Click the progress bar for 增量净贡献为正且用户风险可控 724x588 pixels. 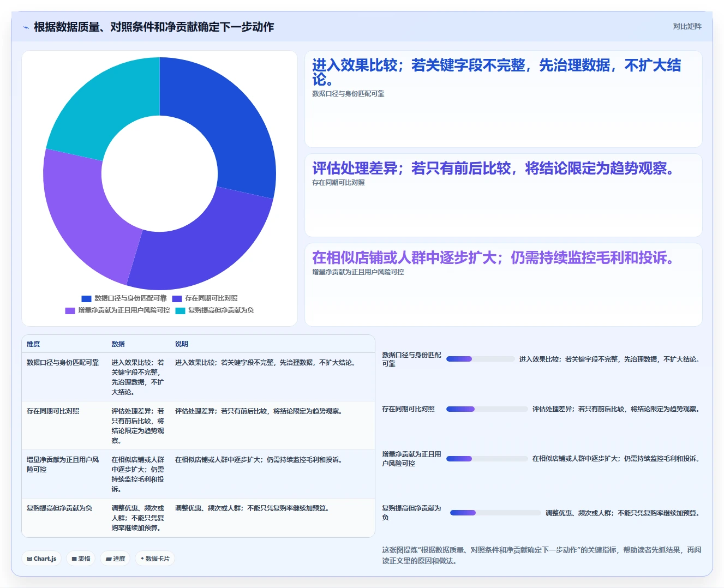tap(487, 459)
